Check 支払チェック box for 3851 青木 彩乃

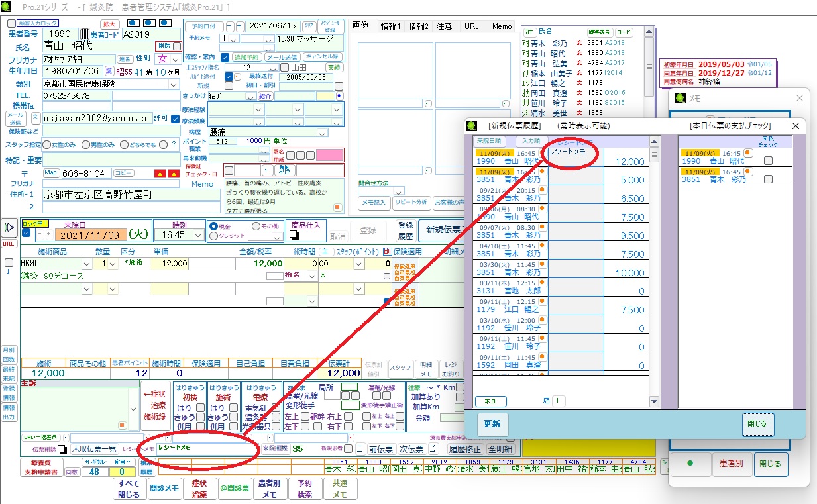[768, 179]
